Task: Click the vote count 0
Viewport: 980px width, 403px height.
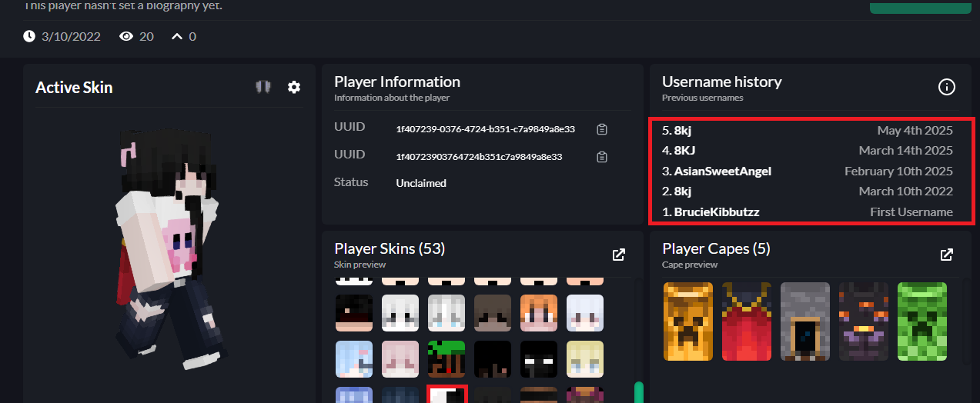Action: [x=192, y=36]
